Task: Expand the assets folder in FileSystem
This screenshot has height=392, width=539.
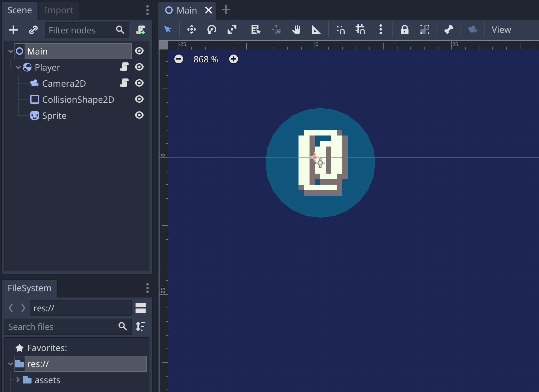Action: (18, 380)
